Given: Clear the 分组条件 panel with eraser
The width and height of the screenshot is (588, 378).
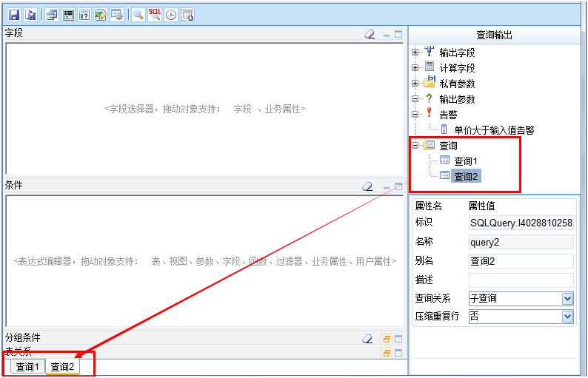Looking at the screenshot, I should [x=367, y=339].
